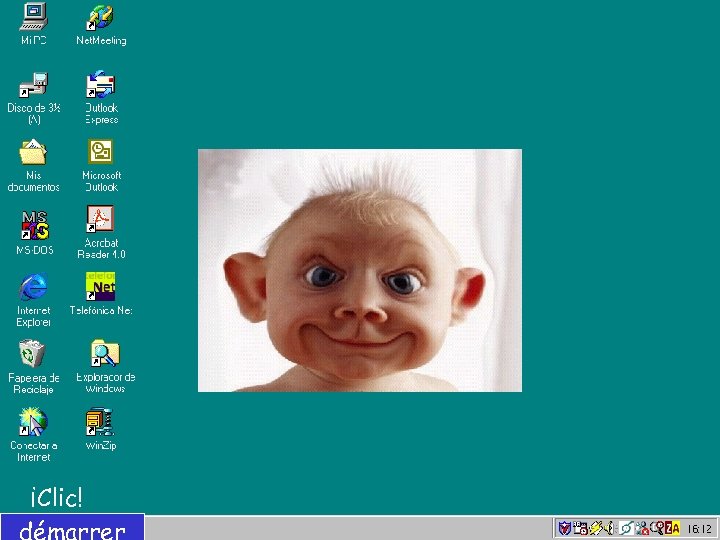
Task: Launch NetMeeting from the desktop
Action: click(101, 17)
